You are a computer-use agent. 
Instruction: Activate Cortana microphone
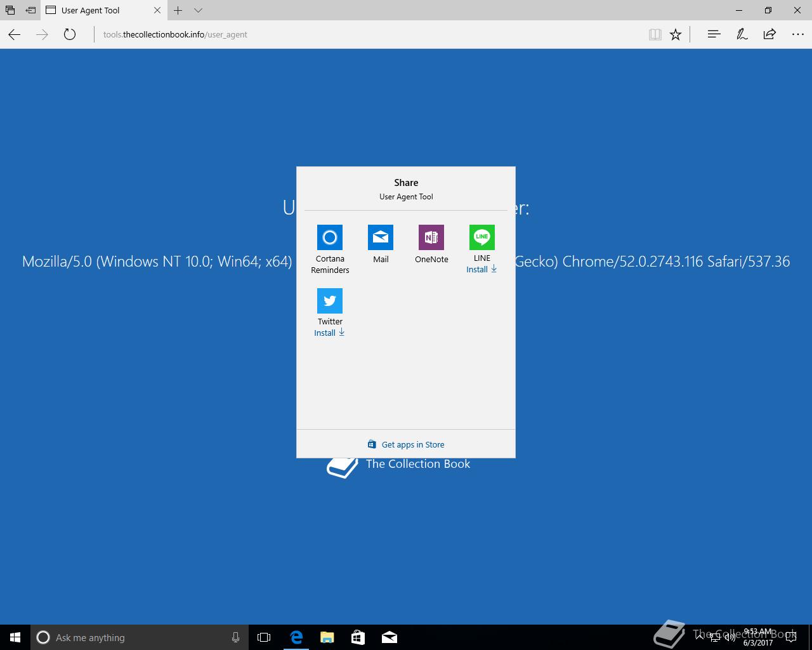click(235, 637)
